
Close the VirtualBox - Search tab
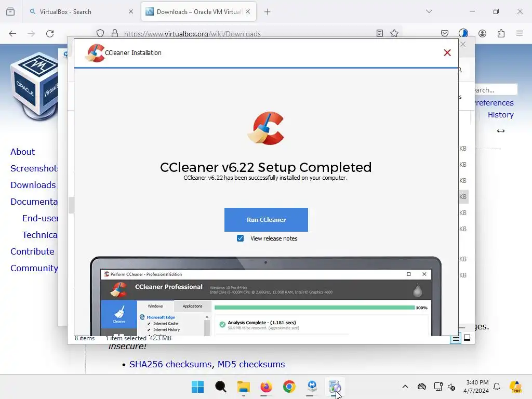pos(131,11)
